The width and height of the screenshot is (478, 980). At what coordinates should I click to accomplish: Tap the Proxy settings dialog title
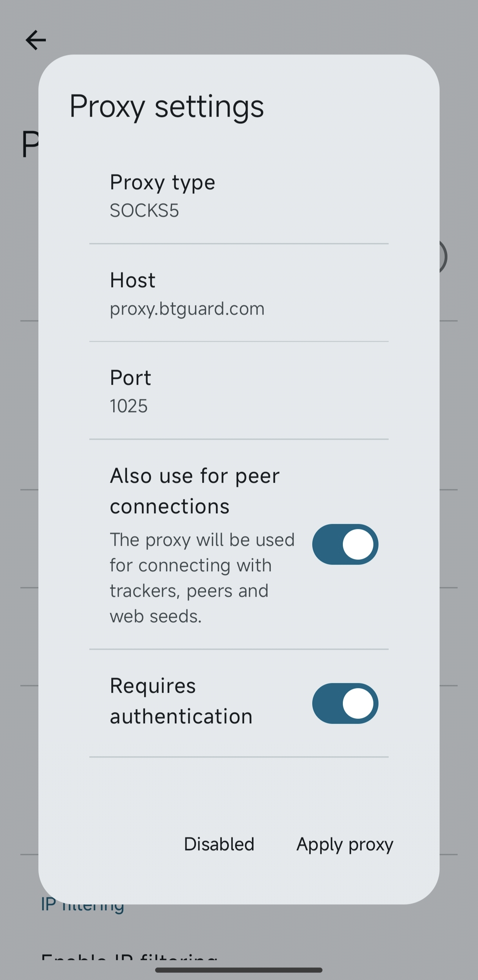(167, 107)
